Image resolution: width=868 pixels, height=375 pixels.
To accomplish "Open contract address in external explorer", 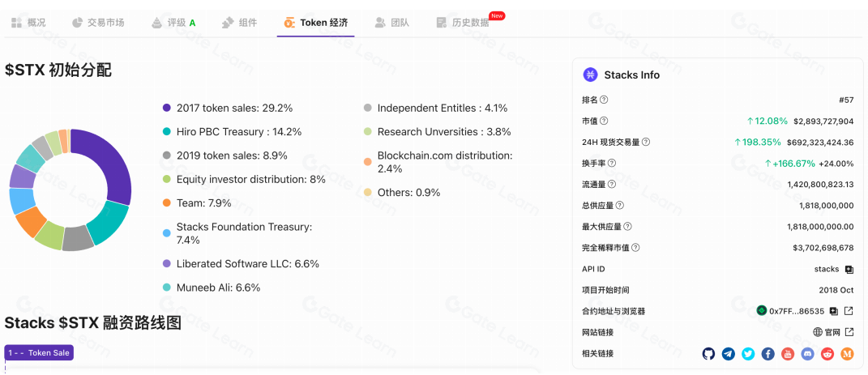I will pos(849,311).
